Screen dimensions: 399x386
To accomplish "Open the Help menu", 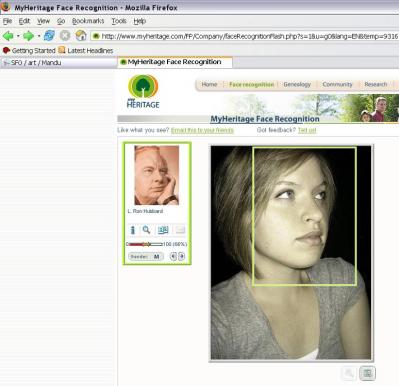I will [x=140, y=21].
